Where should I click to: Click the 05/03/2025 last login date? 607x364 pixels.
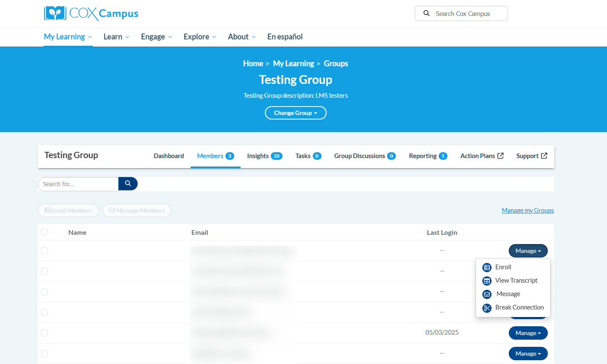click(442, 333)
